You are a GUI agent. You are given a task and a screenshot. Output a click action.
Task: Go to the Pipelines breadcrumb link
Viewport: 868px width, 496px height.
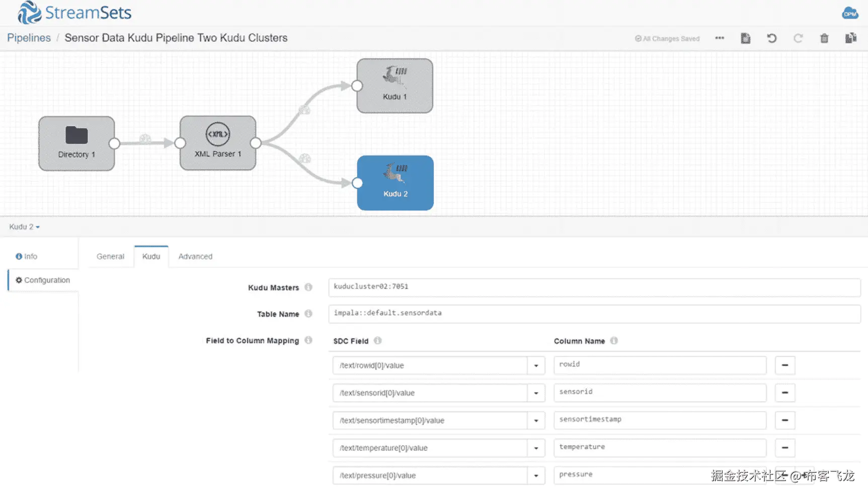click(x=29, y=38)
